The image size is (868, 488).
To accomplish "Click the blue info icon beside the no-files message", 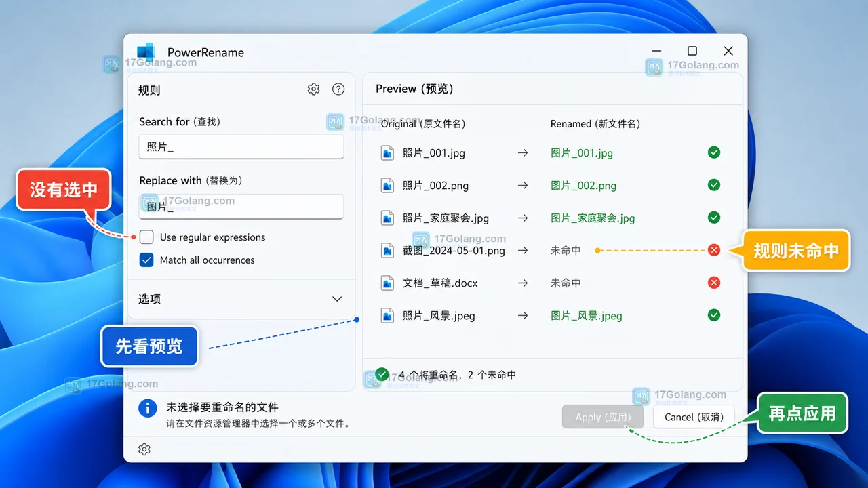I will [148, 408].
